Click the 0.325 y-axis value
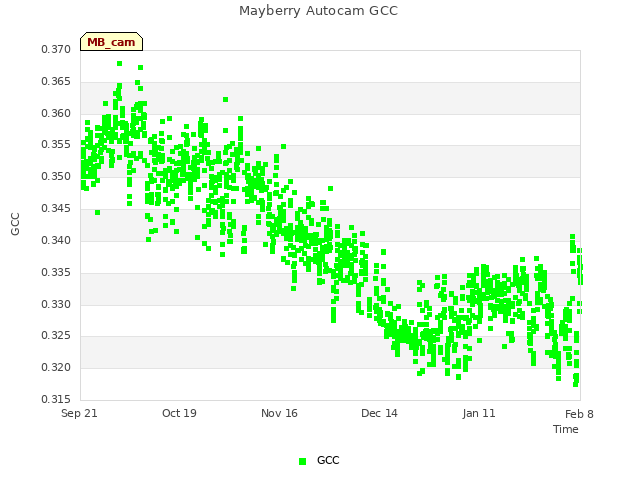640x480 pixels. [56, 336]
